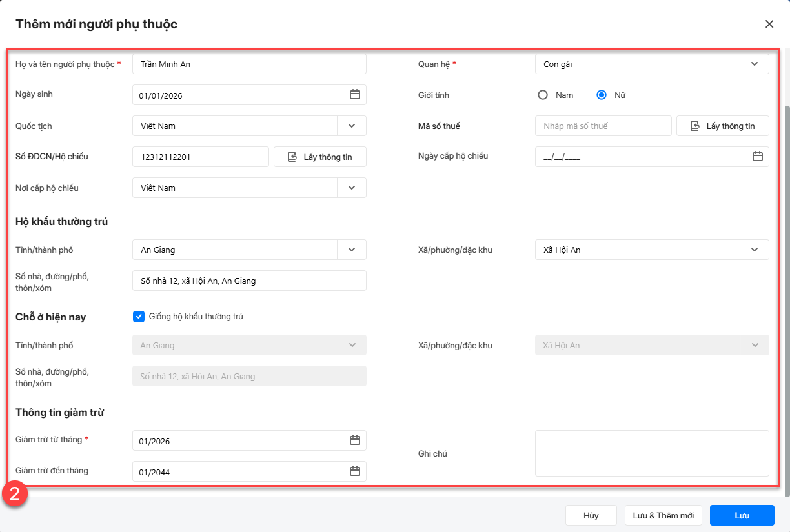790x532 pixels.
Task: Open calendar icon for Ngày cấp hộ chiếu
Action: tap(757, 157)
